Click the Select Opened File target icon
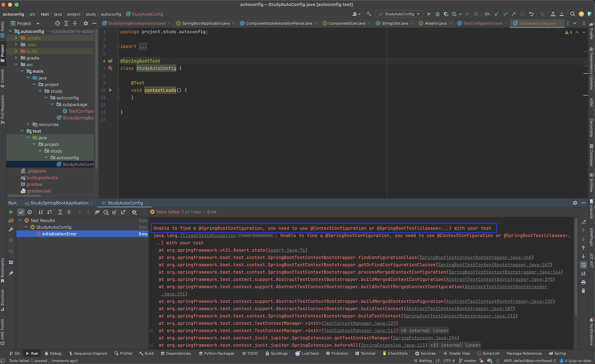The height and width of the screenshot is (364, 595). 58,23
